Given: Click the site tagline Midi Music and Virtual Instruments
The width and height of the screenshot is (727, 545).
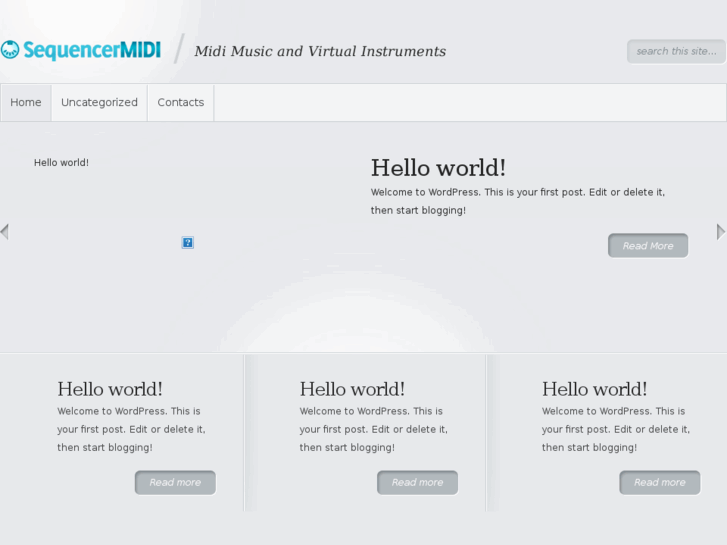Looking at the screenshot, I should pyautogui.click(x=320, y=51).
